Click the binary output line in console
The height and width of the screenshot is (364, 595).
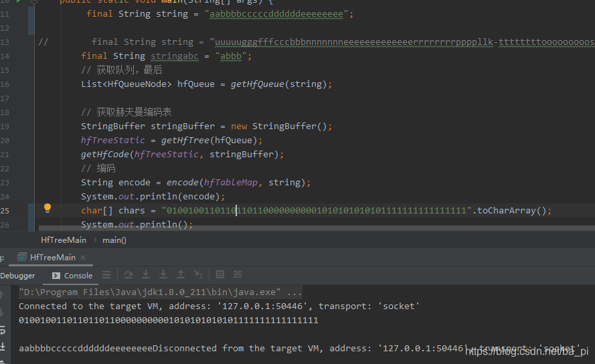click(169, 321)
